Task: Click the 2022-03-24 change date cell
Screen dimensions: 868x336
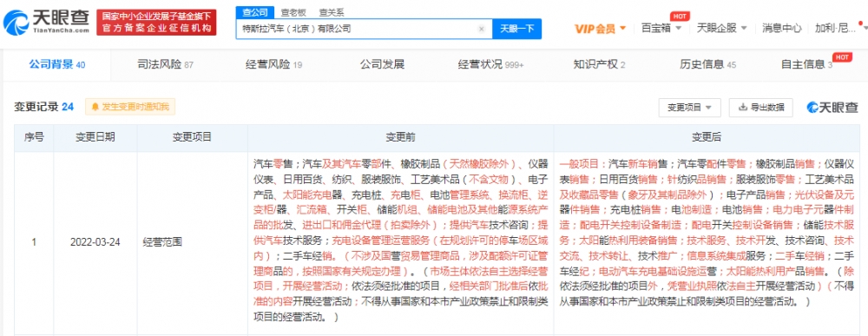Action: 95,242
